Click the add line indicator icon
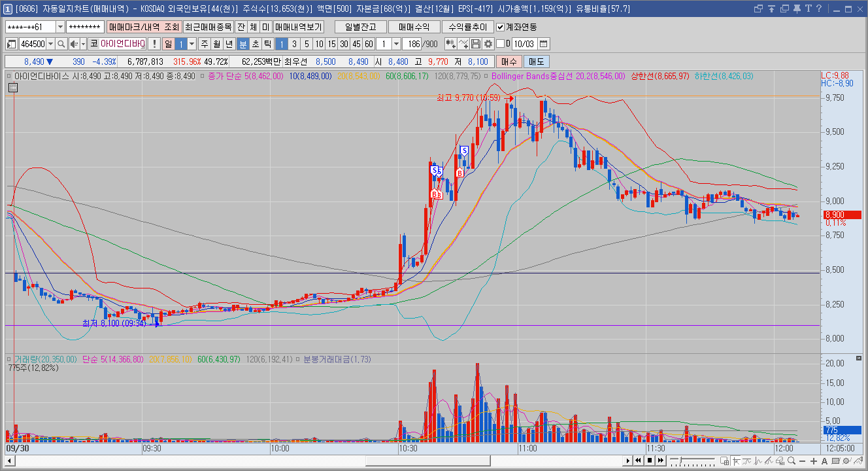 463,44
